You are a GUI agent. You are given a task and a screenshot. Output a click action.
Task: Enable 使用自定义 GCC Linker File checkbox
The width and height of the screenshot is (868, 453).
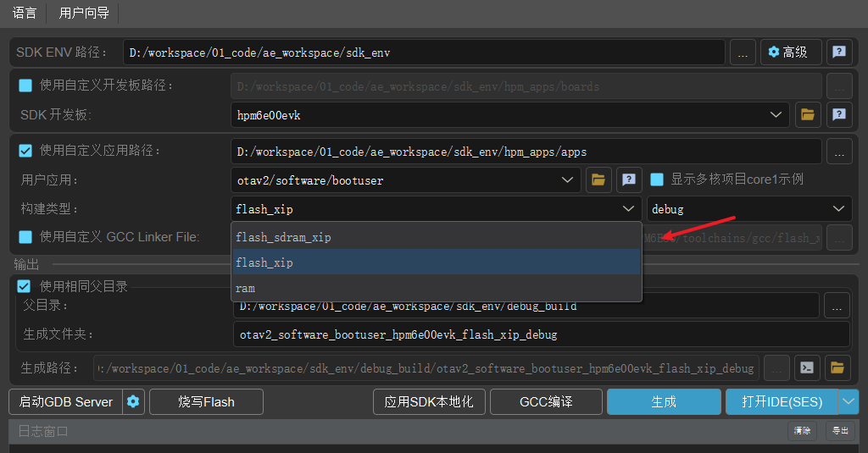click(25, 237)
